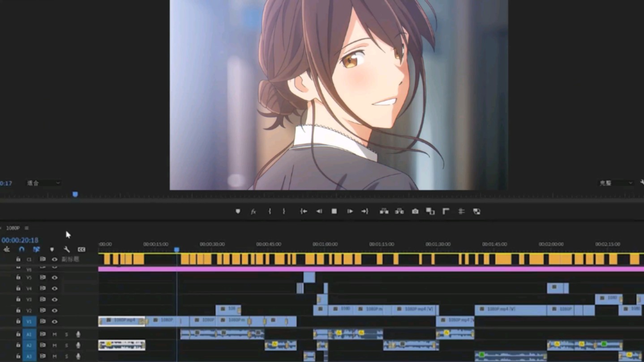Open timeline display settings wrench
The width and height of the screenshot is (644, 362).
[67, 249]
